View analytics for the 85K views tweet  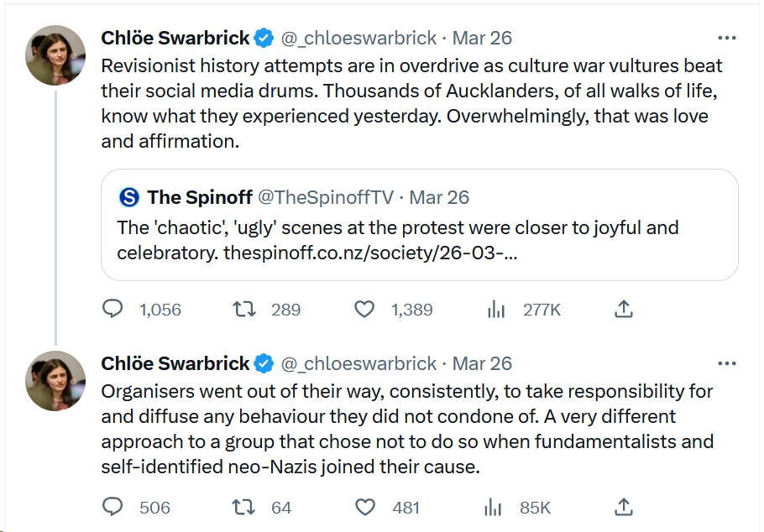(496, 507)
